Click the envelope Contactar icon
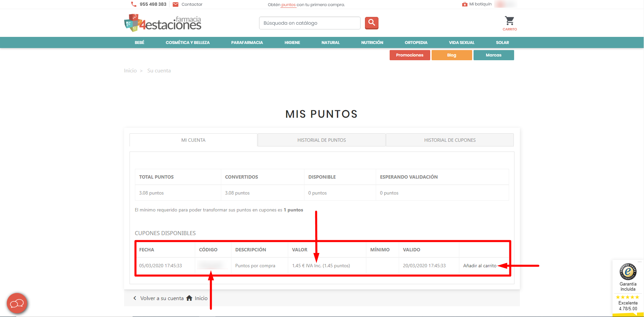Image resolution: width=644 pixels, height=317 pixels. pos(176,4)
